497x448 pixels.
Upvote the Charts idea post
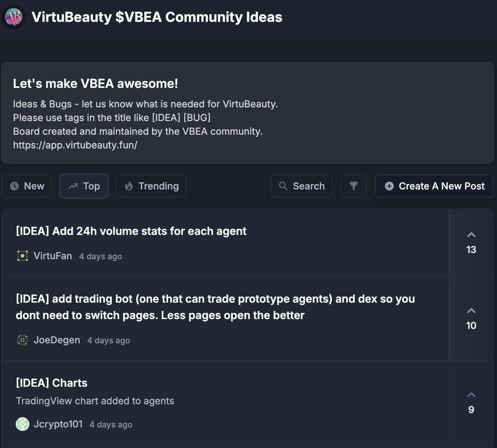pyautogui.click(x=471, y=395)
